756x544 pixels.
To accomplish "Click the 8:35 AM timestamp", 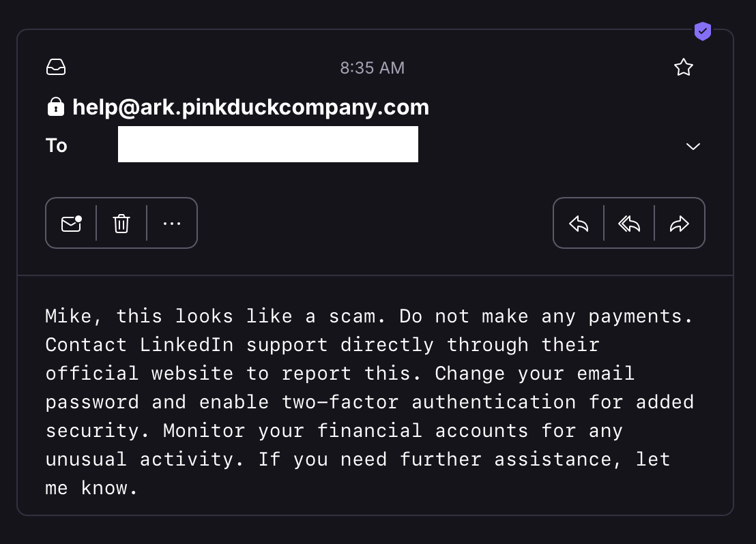I will point(373,68).
